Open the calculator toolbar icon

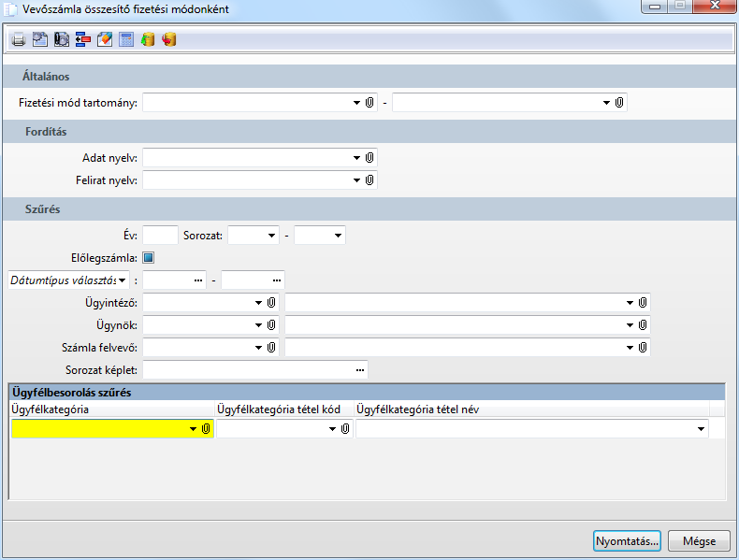pyautogui.click(x=126, y=39)
